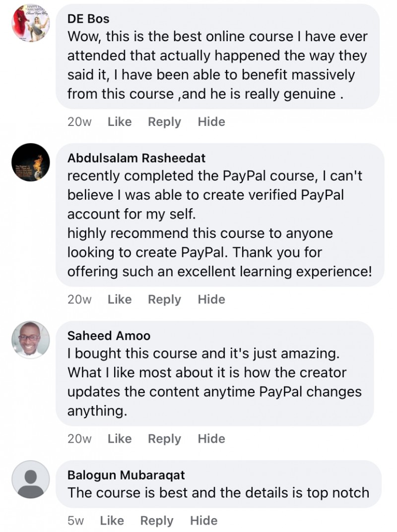
Task: Hide Abdulsalam Rasheedat's PayPal comment
Action: 211,299
